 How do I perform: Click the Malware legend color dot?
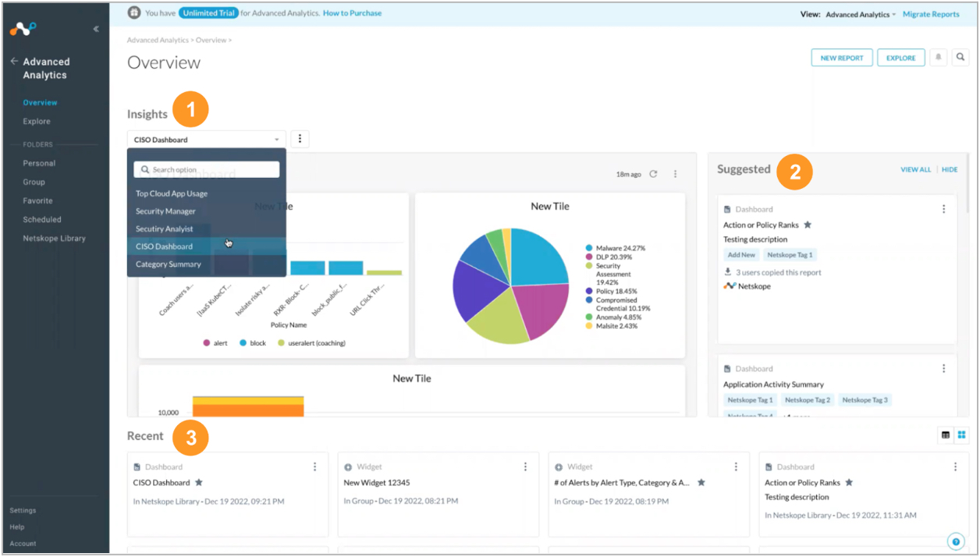(589, 248)
